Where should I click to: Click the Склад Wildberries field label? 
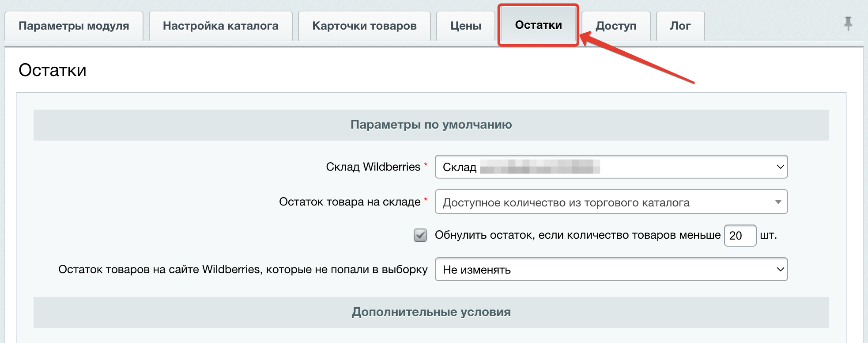click(x=373, y=167)
